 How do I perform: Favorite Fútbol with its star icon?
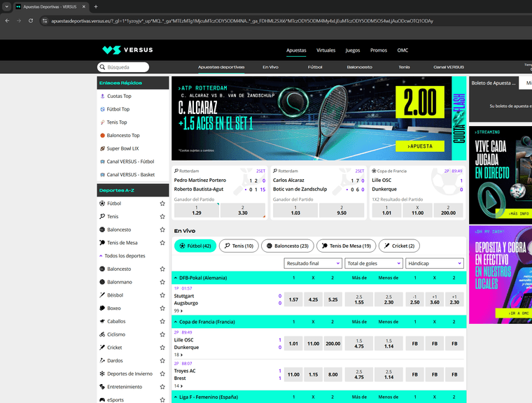coord(162,204)
